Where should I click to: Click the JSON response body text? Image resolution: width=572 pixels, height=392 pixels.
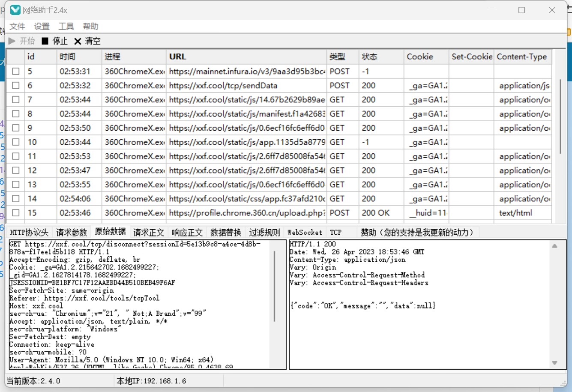363,306
